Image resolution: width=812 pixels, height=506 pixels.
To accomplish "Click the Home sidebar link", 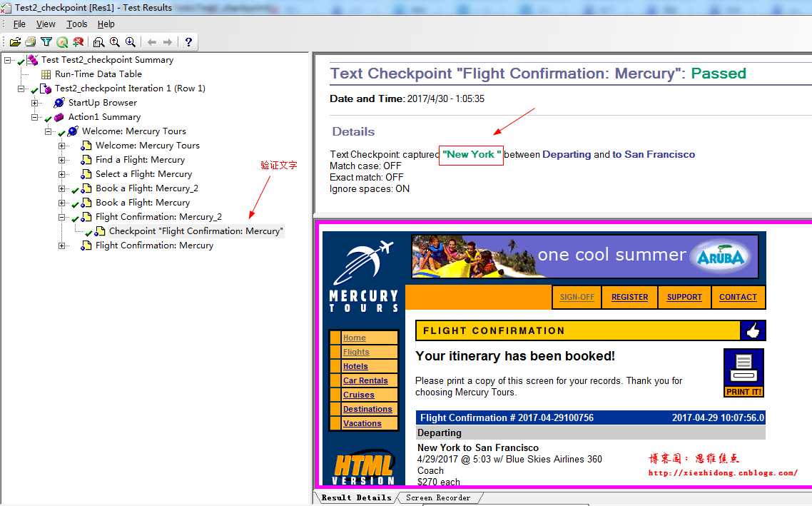I will pyautogui.click(x=354, y=338).
